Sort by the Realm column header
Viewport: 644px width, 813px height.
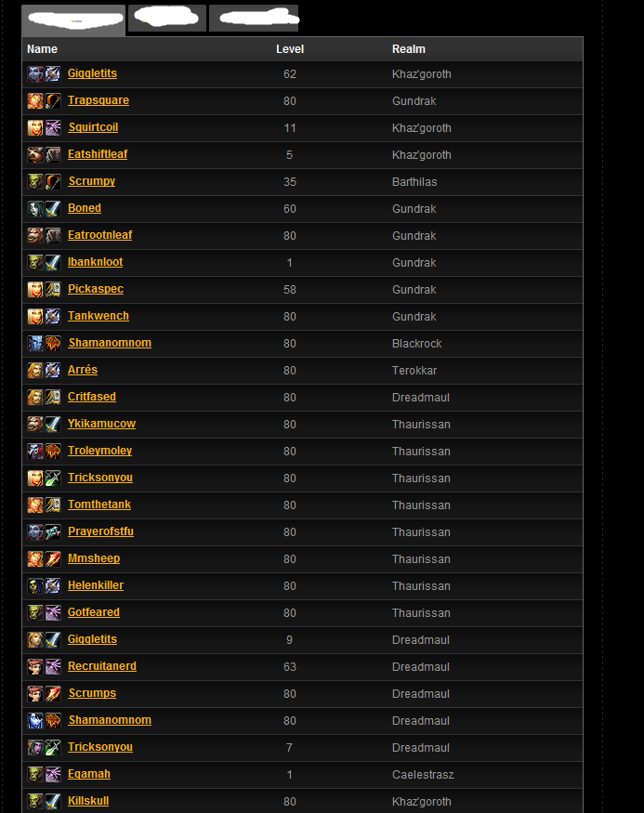click(x=409, y=49)
